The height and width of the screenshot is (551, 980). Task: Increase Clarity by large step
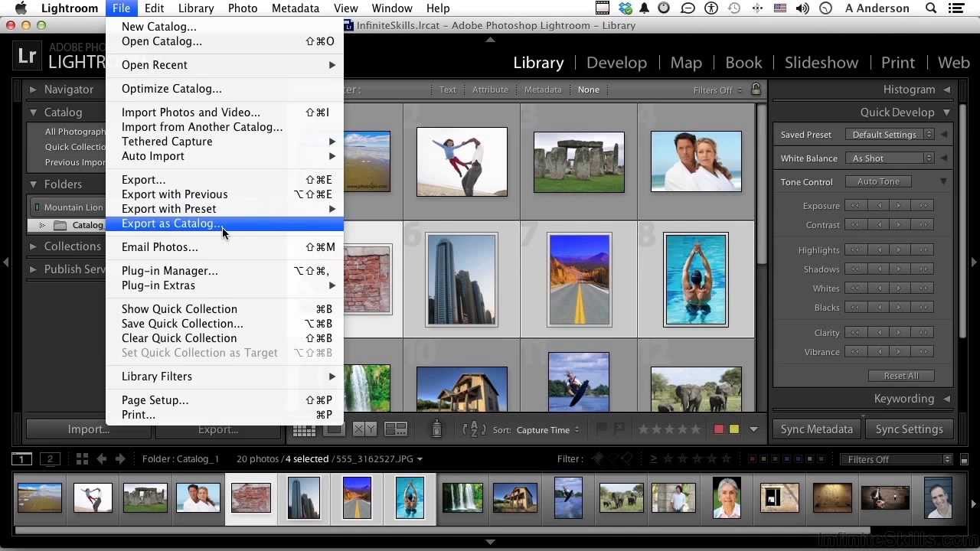(x=923, y=332)
